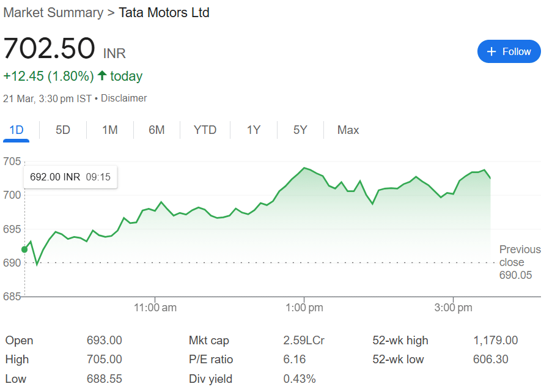Click the P/E ratio value 6.16
Image resolution: width=552 pixels, height=392 pixels.
click(x=294, y=359)
